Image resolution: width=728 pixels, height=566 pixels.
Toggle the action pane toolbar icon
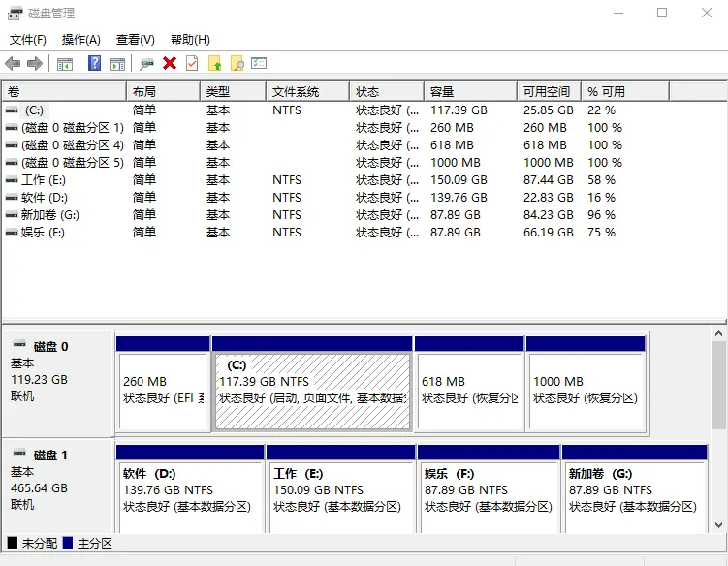tap(117, 64)
